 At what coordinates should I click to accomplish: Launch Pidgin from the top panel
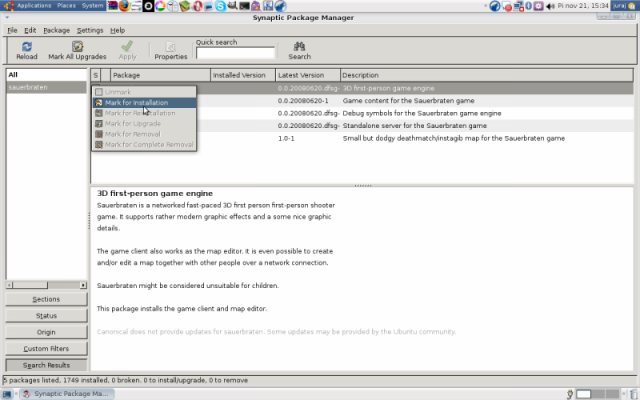click(x=256, y=6)
